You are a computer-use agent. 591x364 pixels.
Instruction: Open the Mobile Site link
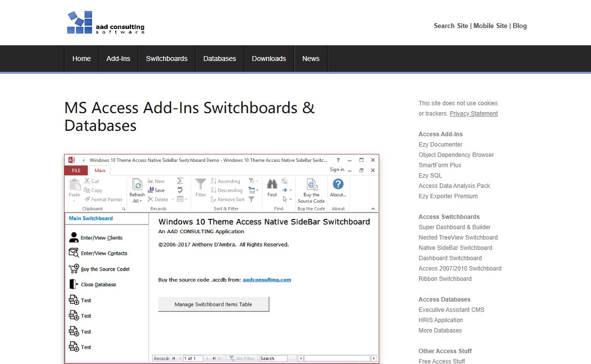491,26
